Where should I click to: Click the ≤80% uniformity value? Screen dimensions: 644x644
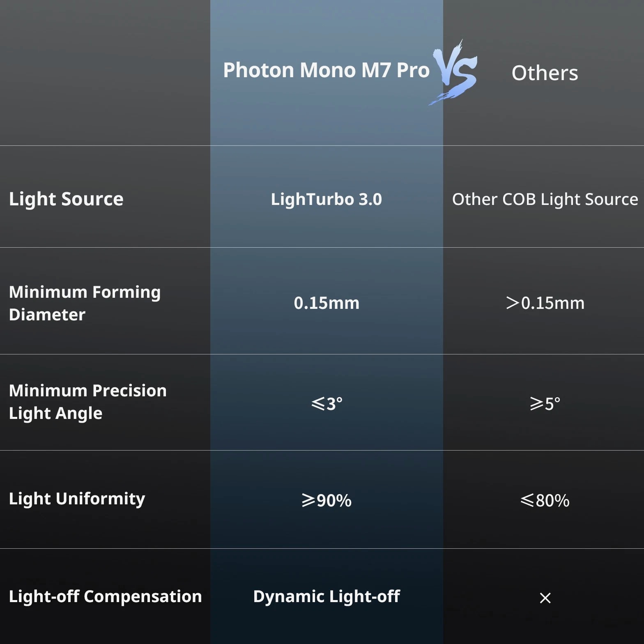pos(545,500)
